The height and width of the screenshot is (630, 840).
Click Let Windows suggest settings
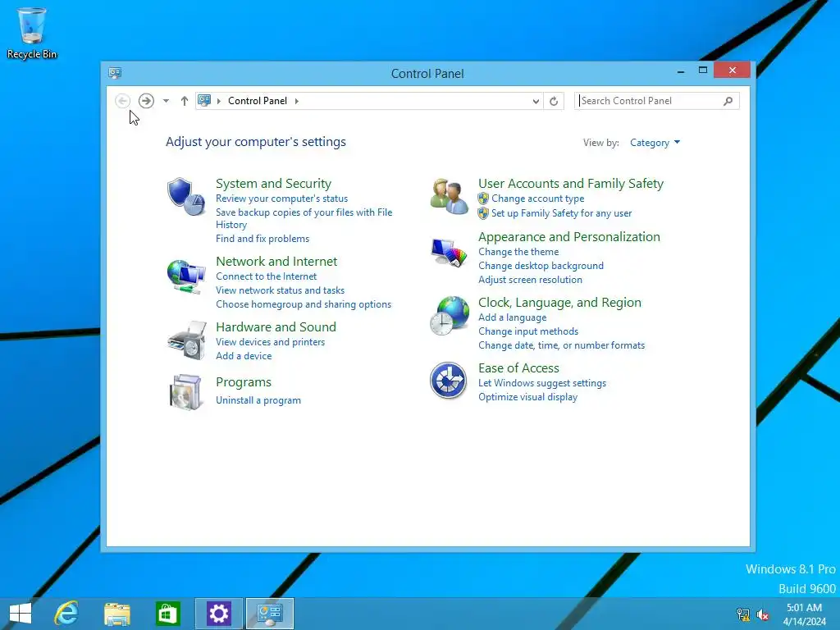541,383
